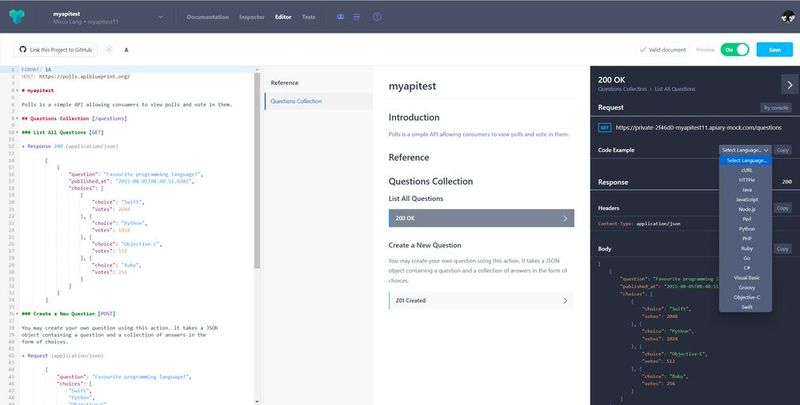The height and width of the screenshot is (405, 800).
Task: Select the Editor tab
Action: click(283, 17)
